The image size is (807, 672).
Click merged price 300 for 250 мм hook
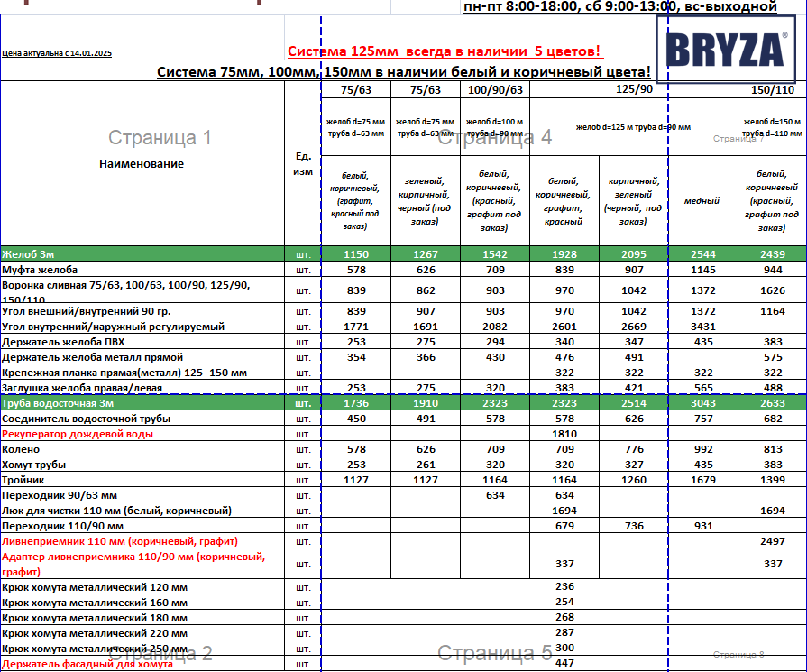click(564, 648)
